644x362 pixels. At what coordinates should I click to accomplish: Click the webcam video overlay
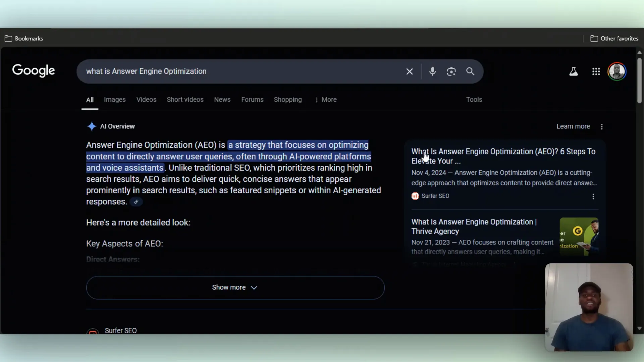(589, 307)
